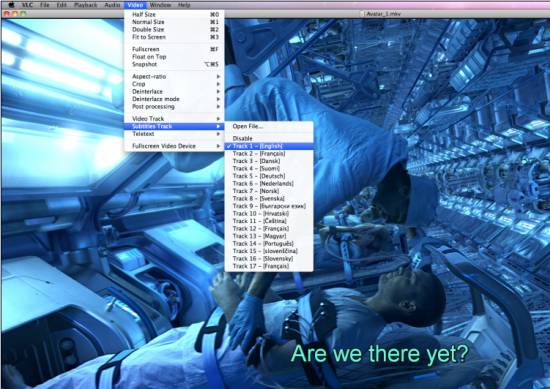Image resolution: width=550 pixels, height=389 pixels.
Task: Expand the Teletext submenu
Action: coord(174,134)
